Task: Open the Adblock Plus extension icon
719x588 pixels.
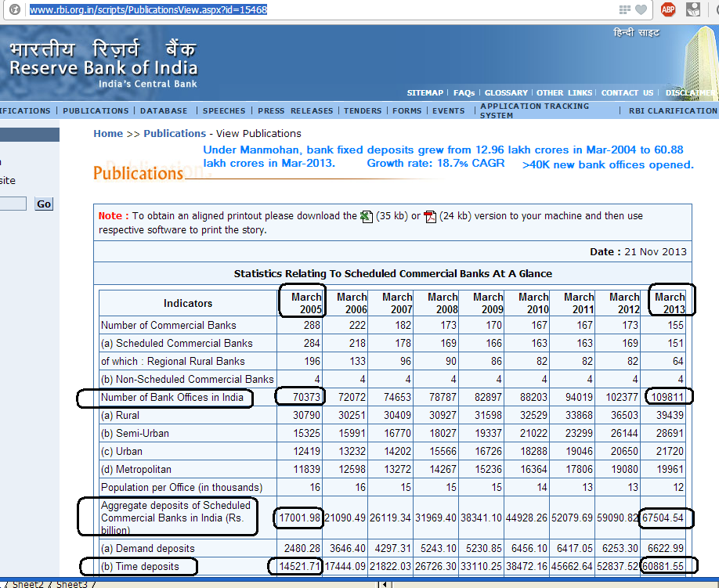Action: [x=668, y=9]
